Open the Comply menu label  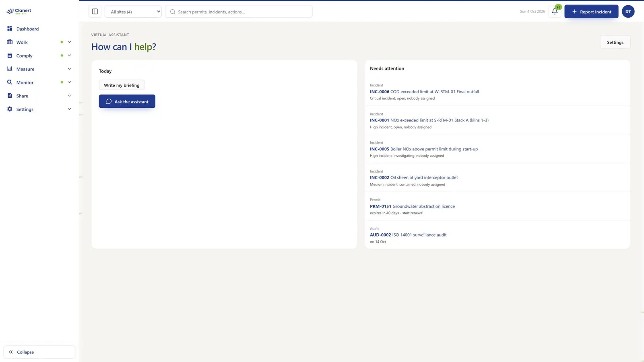click(24, 56)
